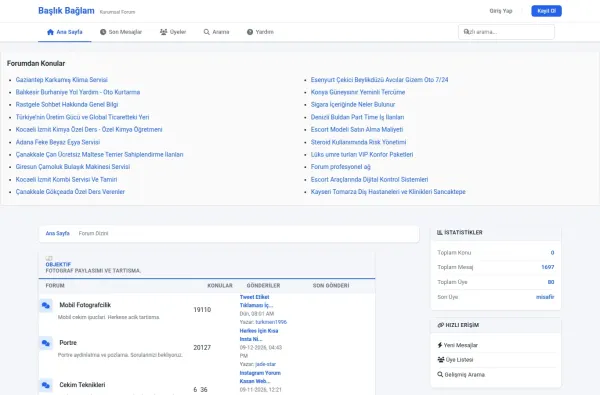Open Gaziantep Karkamış Klima Servisi topic
The width and height of the screenshot is (600, 395).
click(x=62, y=80)
